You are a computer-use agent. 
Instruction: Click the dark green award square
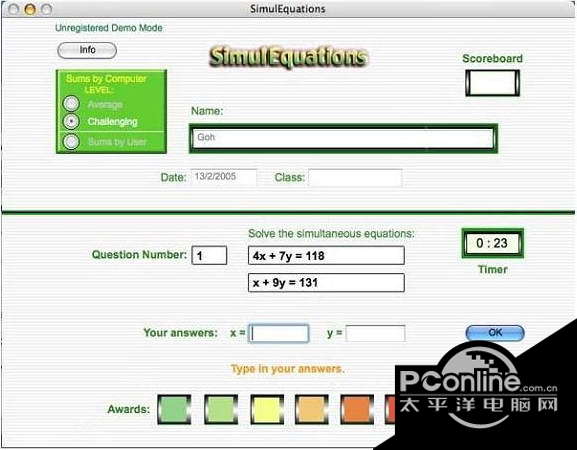[x=174, y=409]
